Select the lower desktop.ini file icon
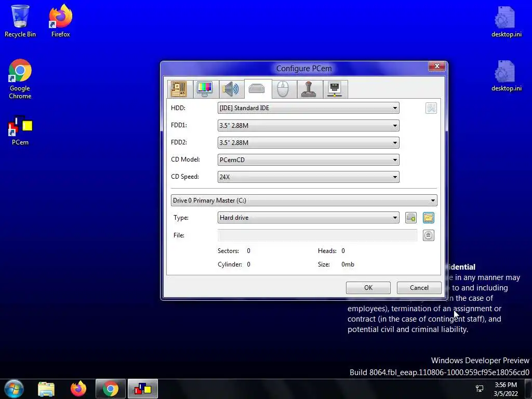The image size is (532, 399). pos(506,76)
